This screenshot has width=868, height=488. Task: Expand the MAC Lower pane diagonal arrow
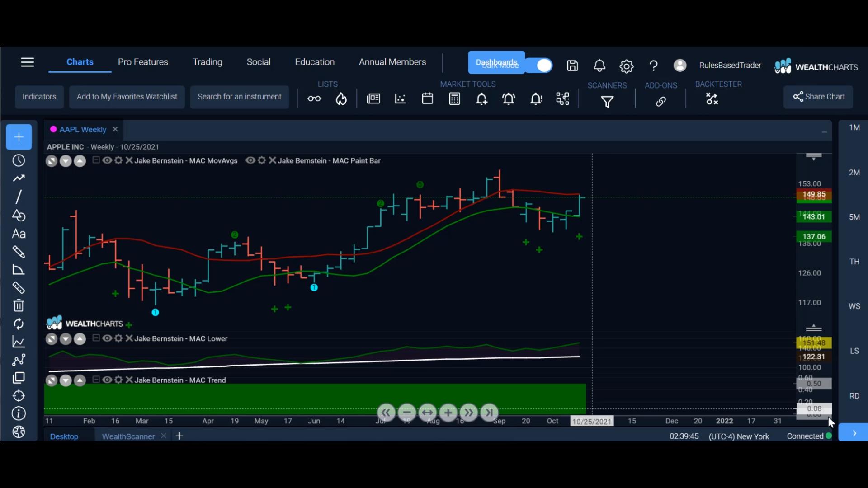[52, 339]
